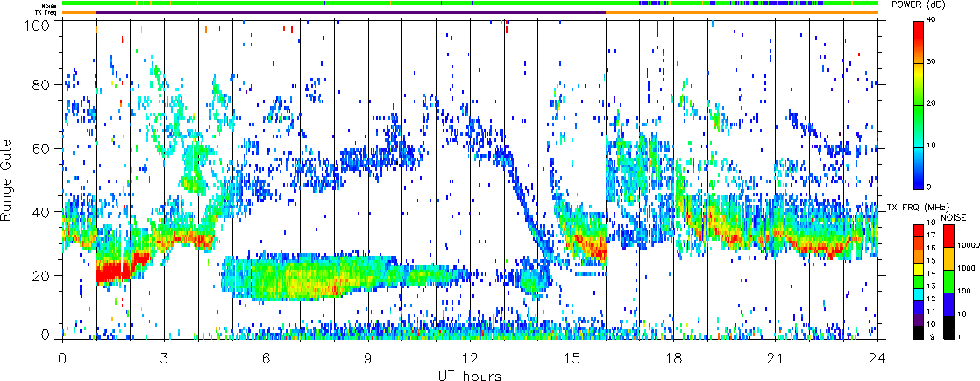The height and width of the screenshot is (381, 980).
Task: Click the '6' tick label on the UT hours axis
Action: [x=266, y=359]
